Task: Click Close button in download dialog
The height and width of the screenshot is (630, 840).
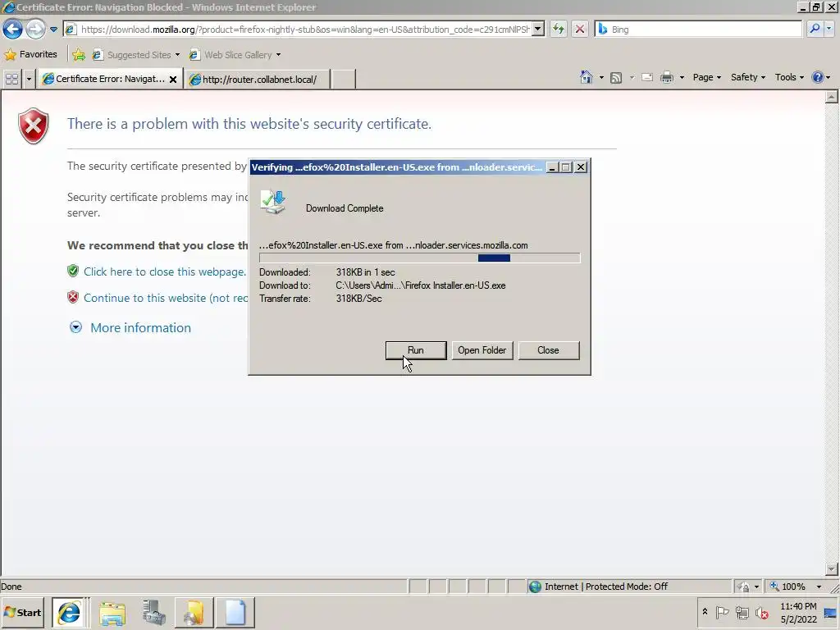Action: click(x=549, y=350)
